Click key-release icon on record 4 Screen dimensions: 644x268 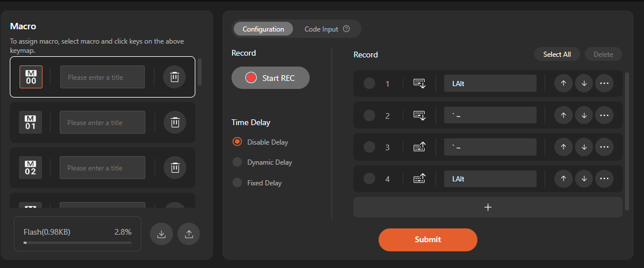[419, 179]
